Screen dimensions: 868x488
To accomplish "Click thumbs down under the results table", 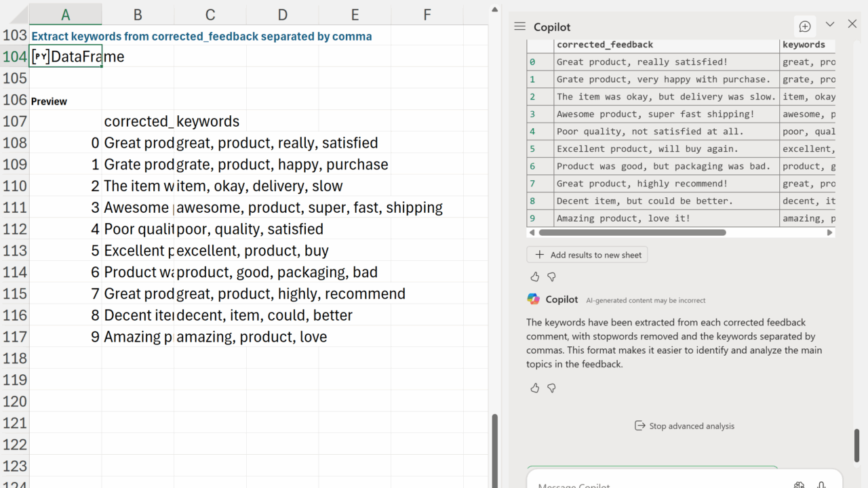I will point(551,277).
